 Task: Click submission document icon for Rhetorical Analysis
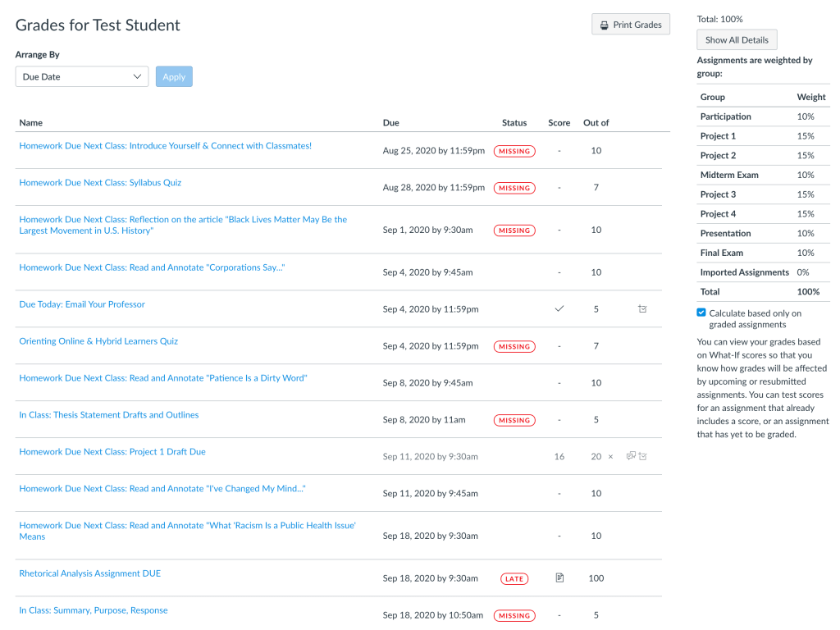pos(559,578)
